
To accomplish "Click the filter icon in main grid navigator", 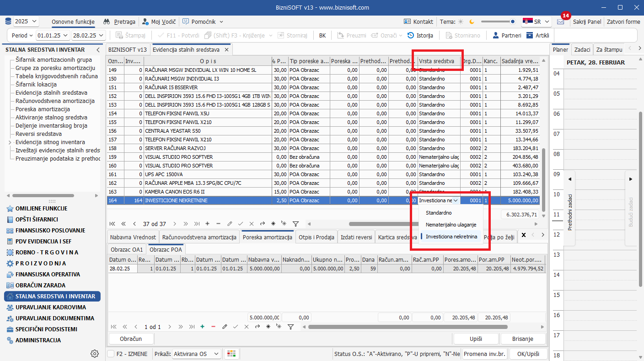I will click(295, 224).
